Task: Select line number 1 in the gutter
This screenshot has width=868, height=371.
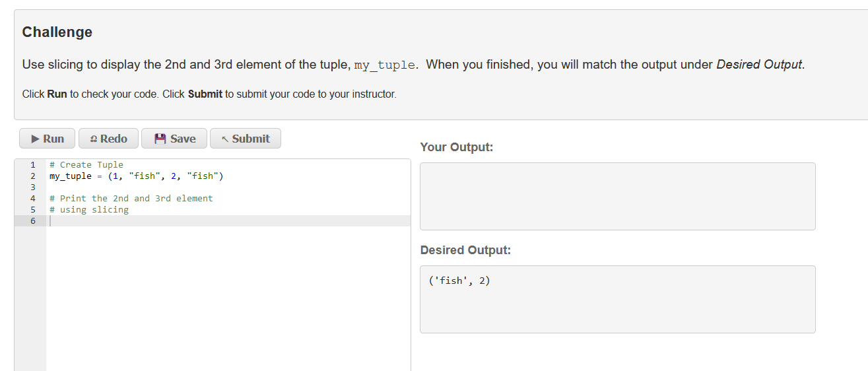Action: 32,165
